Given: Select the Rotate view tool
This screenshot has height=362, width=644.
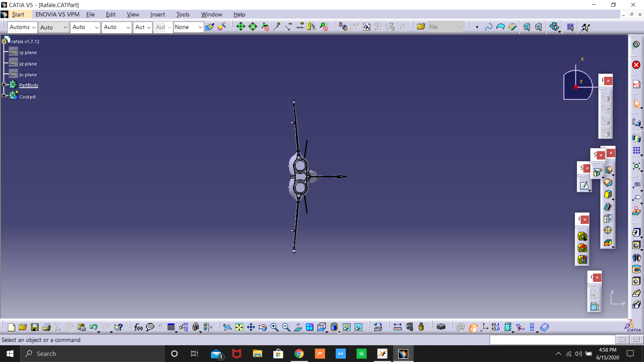Looking at the screenshot, I should click(263, 327).
